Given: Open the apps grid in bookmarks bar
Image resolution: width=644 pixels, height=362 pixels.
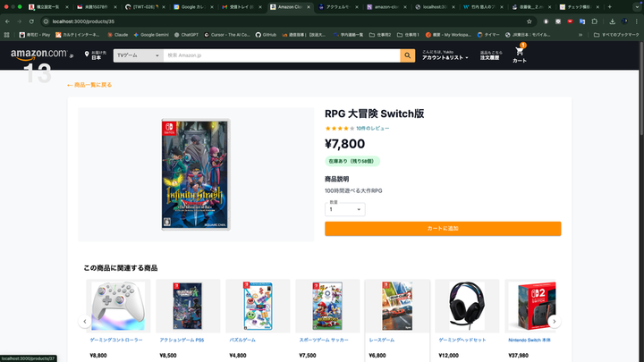Looking at the screenshot, I should click(6, 35).
